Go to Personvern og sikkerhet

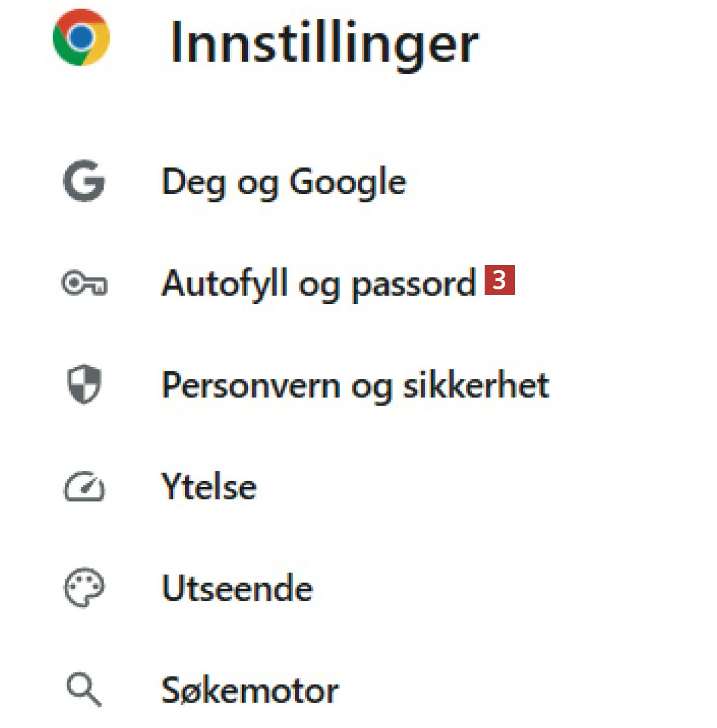tap(355, 385)
